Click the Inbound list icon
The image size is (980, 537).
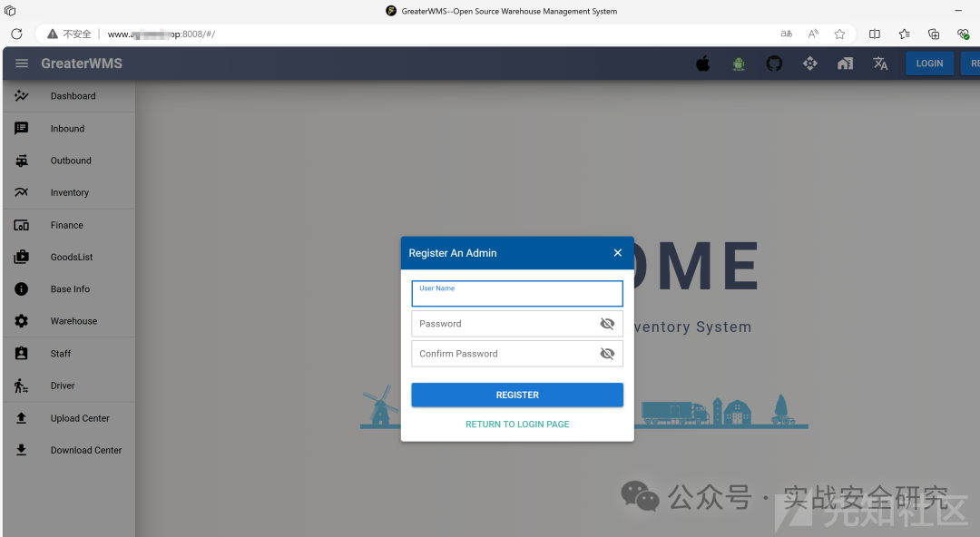pyautogui.click(x=21, y=128)
